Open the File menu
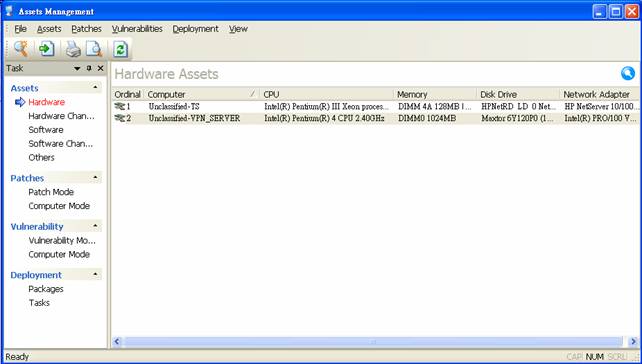Viewport: 642px width, 364px height. point(20,29)
